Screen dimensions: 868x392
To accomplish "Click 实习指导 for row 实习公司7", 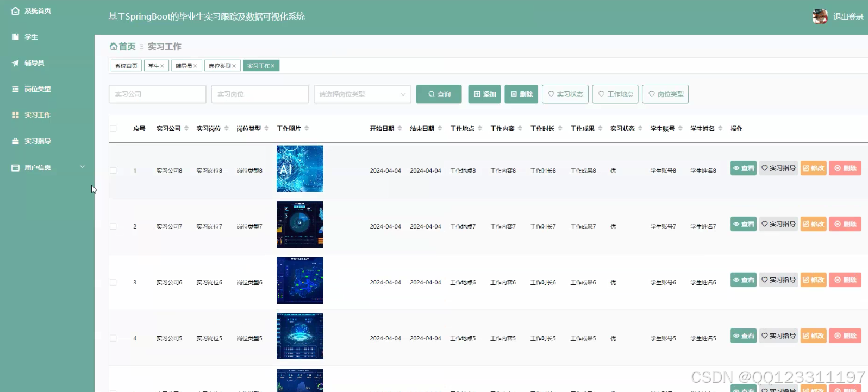I will pyautogui.click(x=778, y=224).
